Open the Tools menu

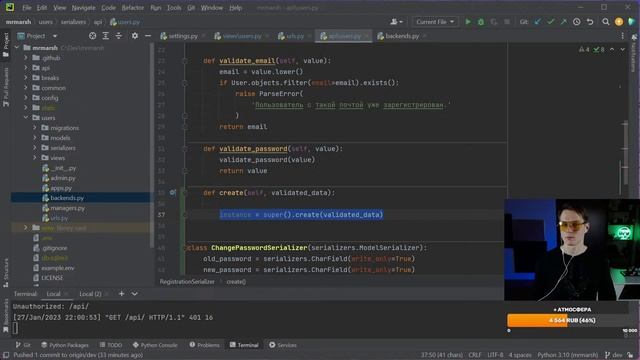pyautogui.click(x=174, y=8)
